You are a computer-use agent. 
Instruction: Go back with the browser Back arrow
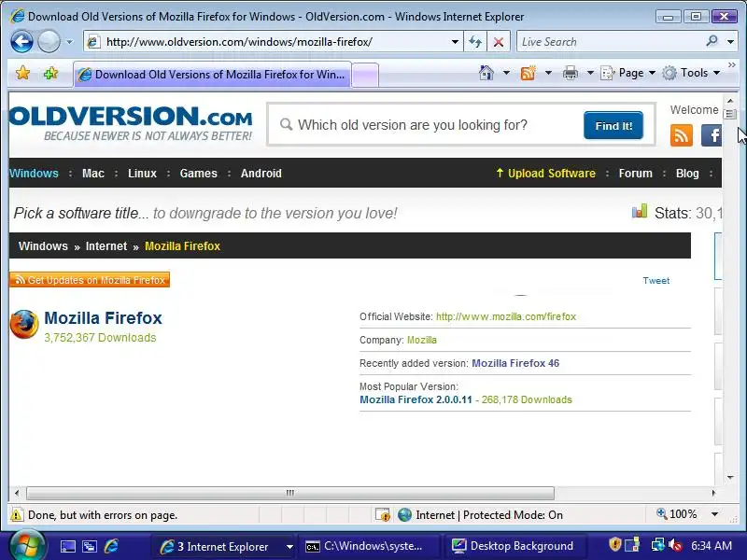point(21,42)
